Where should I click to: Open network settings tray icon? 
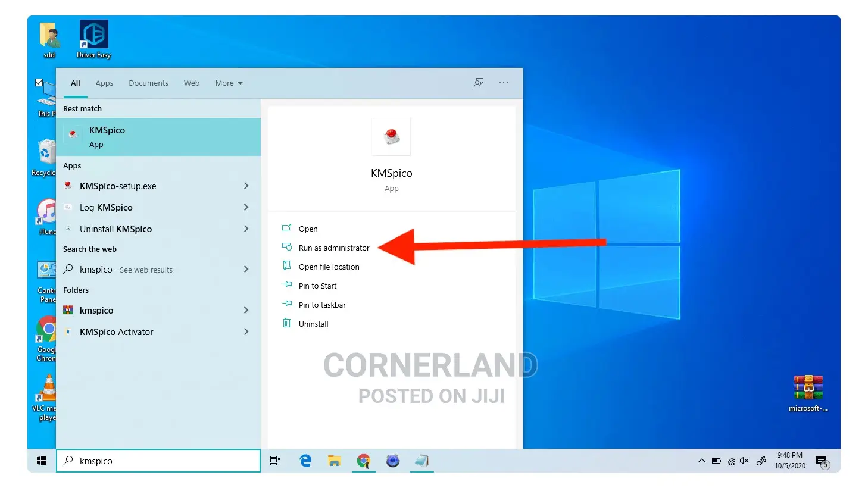point(730,461)
